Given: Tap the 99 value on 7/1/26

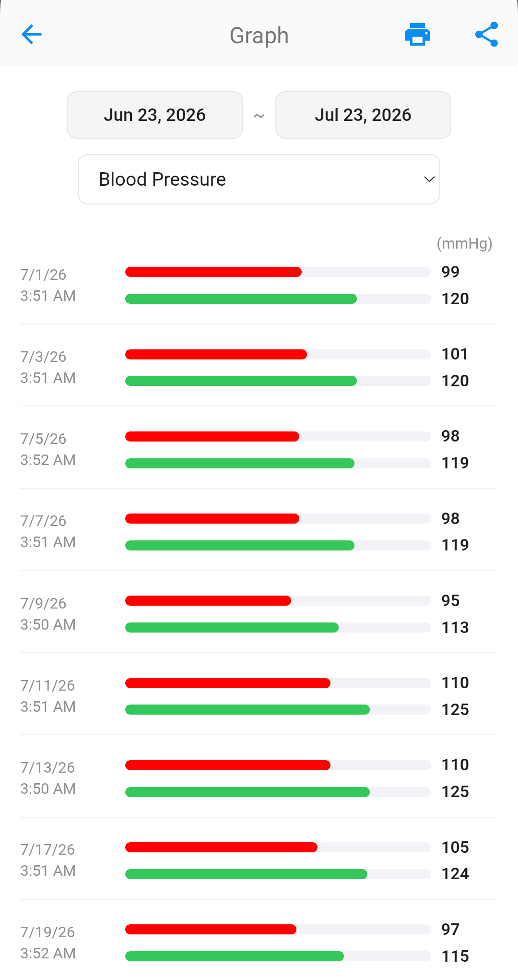Looking at the screenshot, I should [450, 272].
